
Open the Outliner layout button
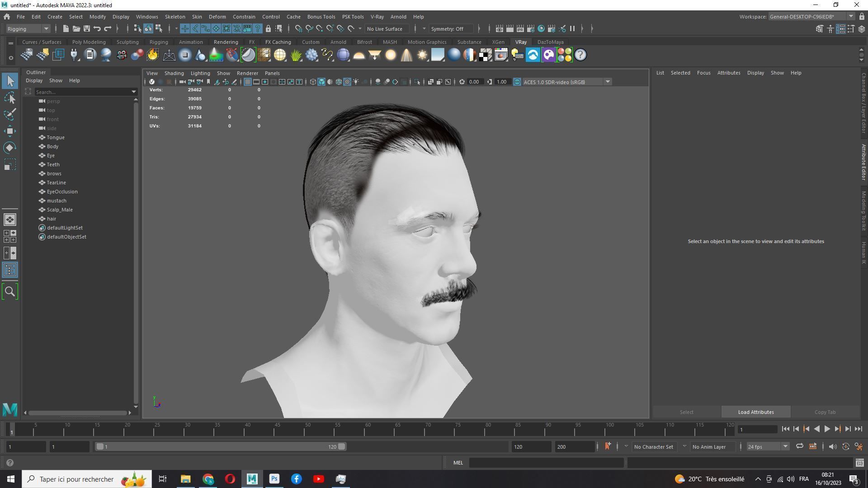click(x=9, y=270)
